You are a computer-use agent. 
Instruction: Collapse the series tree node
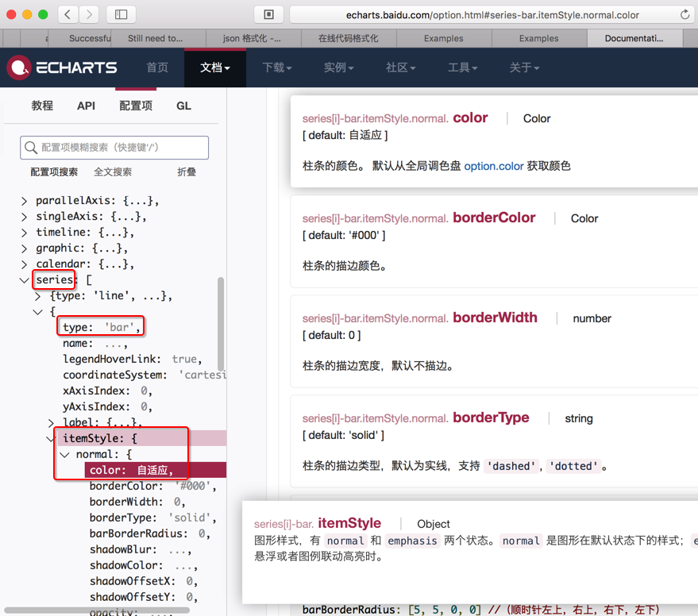(24, 280)
